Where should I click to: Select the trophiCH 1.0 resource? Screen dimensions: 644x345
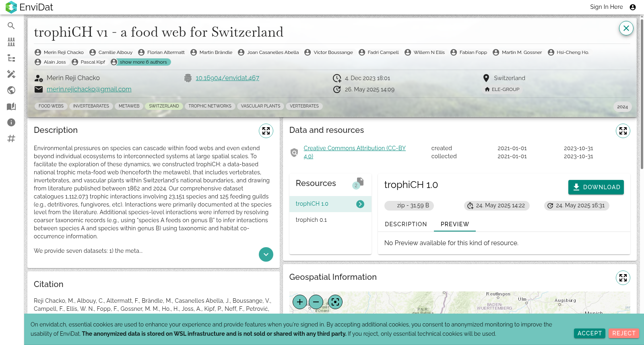pyautogui.click(x=330, y=204)
